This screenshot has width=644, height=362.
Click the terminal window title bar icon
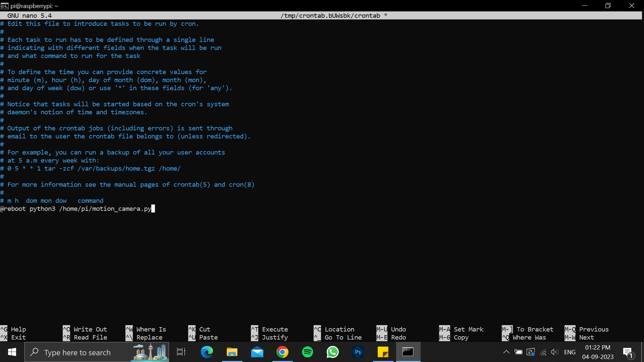coord(5,6)
